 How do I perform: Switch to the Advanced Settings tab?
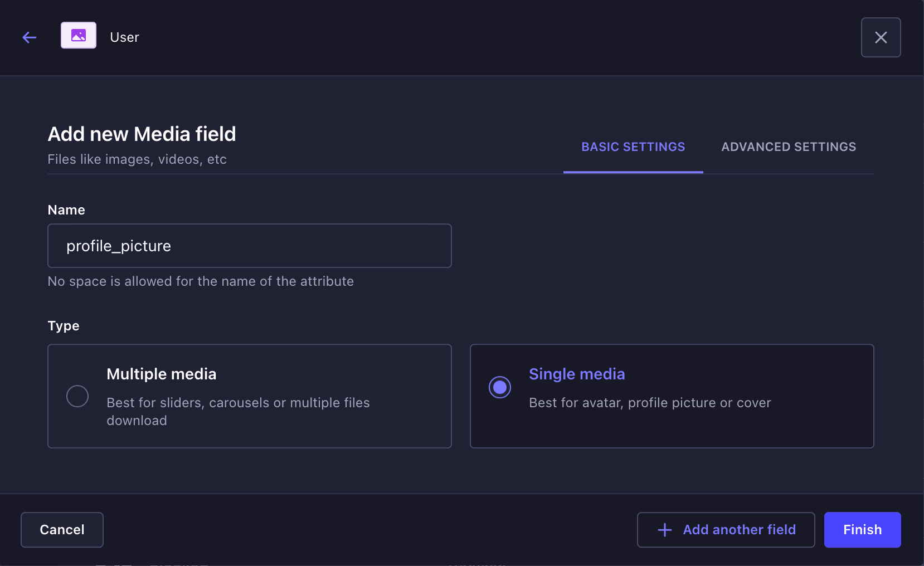tap(788, 147)
